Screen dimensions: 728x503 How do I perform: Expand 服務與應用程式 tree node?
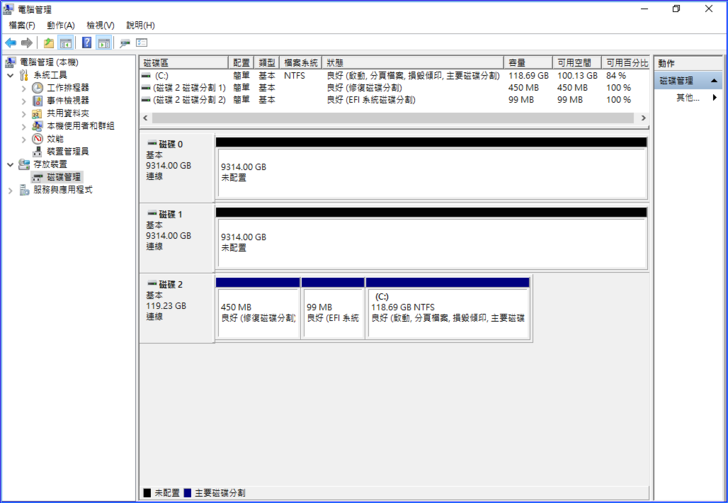(x=11, y=190)
